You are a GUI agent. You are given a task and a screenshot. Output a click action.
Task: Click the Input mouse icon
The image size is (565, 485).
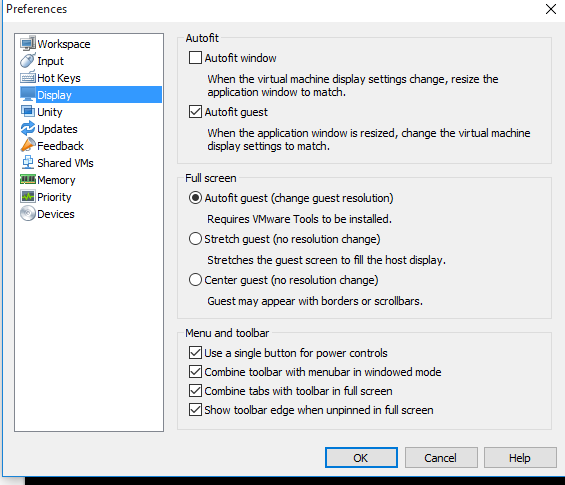[28, 61]
